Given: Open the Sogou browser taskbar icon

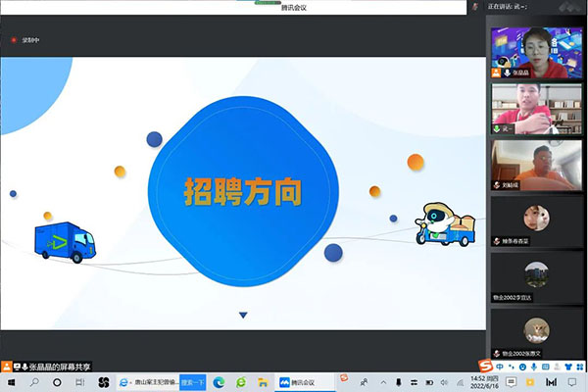Looking at the screenshot, I should coord(240,382).
